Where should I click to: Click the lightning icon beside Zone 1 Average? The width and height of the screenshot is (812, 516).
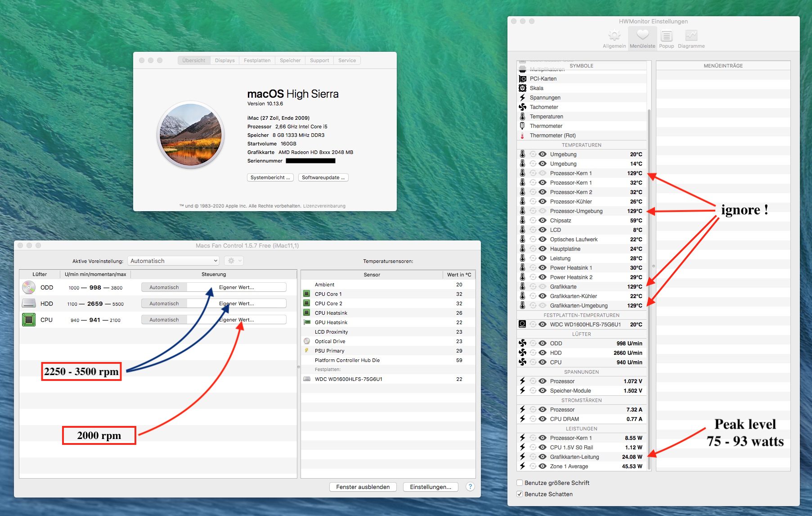(522, 466)
